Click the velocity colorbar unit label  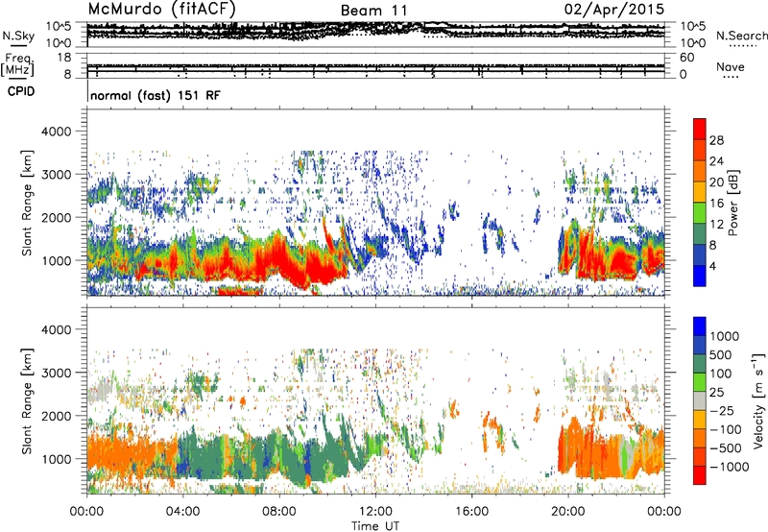coord(758,400)
